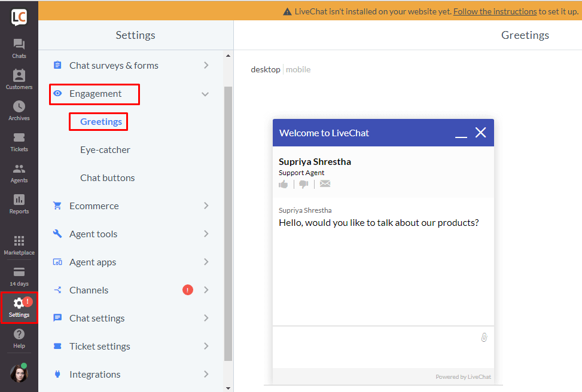Click the warning triangle in banner
Viewport: 582px width, 392px height.
[287, 12]
